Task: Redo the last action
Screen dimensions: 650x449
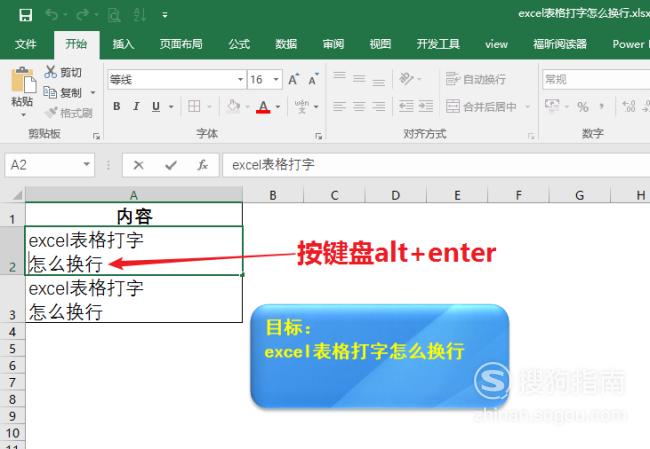Action: pos(82,15)
